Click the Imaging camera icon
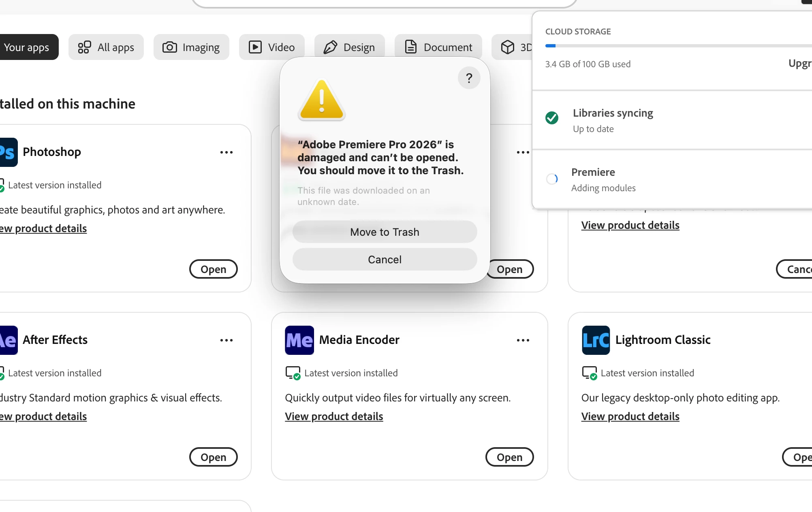Viewport: 812px width, 512px height. [170, 47]
